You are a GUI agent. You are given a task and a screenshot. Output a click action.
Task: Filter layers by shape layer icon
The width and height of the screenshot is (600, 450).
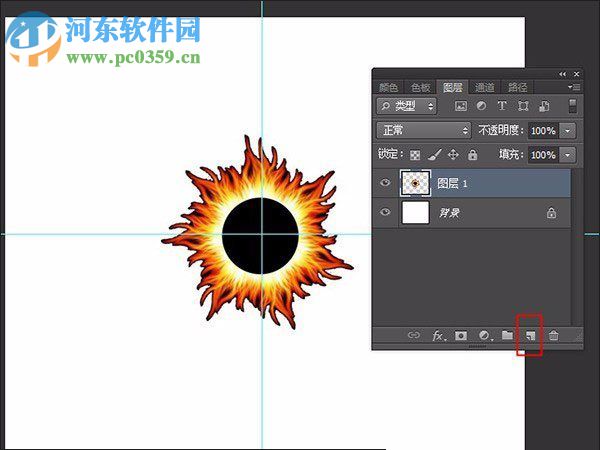tap(523, 106)
